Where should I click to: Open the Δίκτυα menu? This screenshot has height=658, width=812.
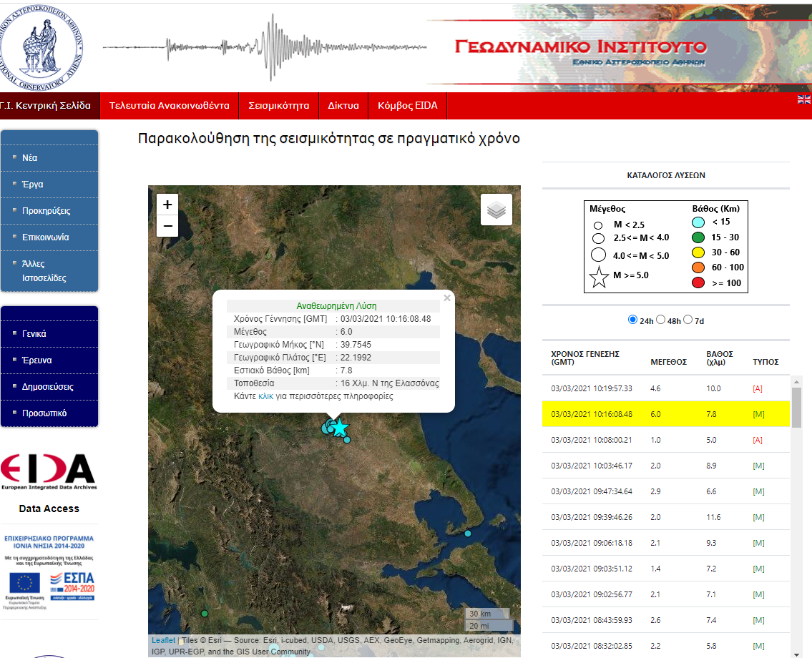[x=343, y=106]
